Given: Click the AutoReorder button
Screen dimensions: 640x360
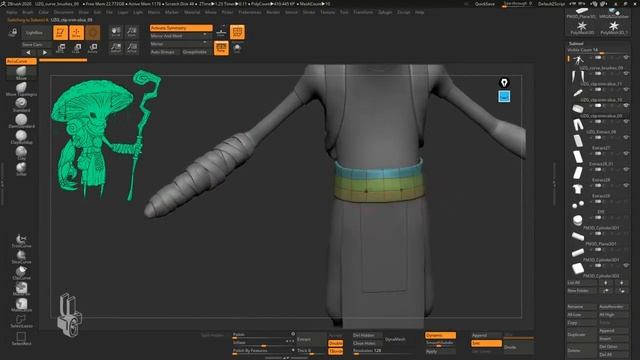Looking at the screenshot, I should pyautogui.click(x=614, y=307).
